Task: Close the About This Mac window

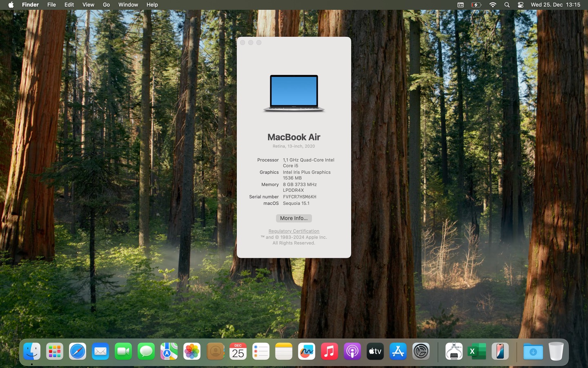Action: coord(243,43)
